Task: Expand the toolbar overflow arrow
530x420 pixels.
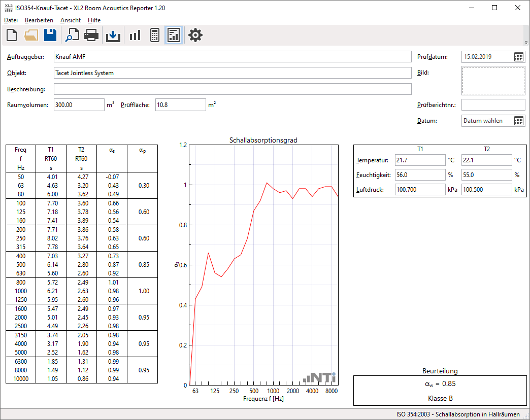Action: click(x=526, y=42)
